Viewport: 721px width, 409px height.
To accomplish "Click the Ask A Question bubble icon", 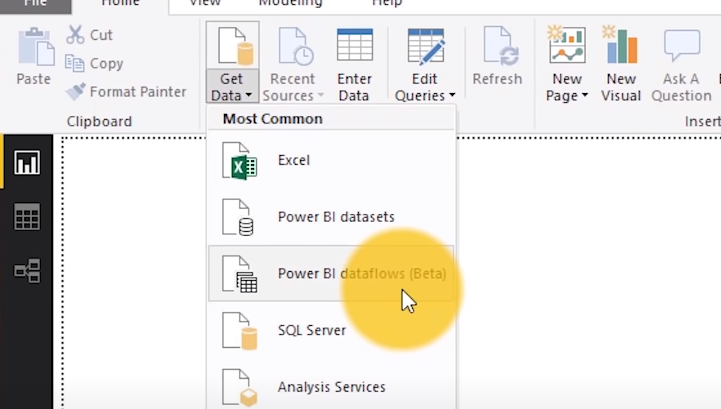I will (x=682, y=45).
